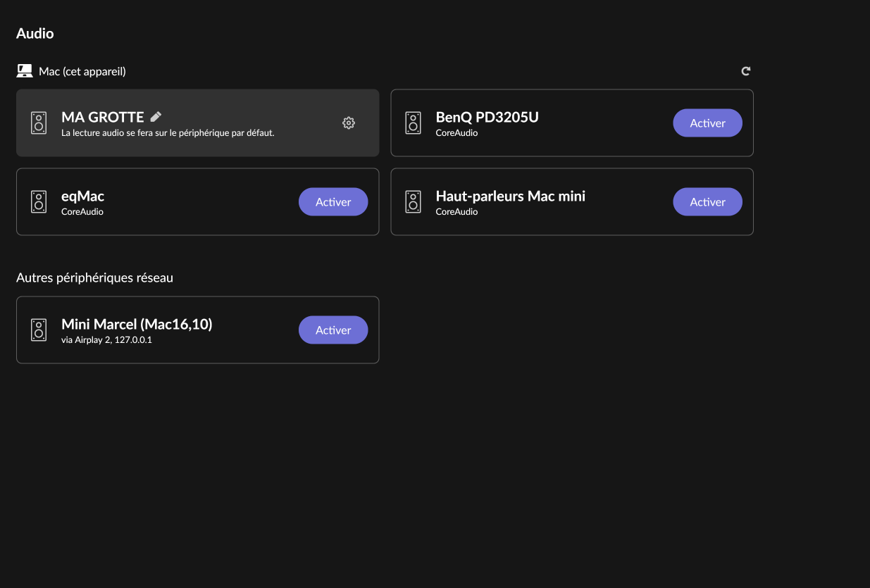Click the default device playback description
The image size is (870, 588).
pyautogui.click(x=168, y=132)
